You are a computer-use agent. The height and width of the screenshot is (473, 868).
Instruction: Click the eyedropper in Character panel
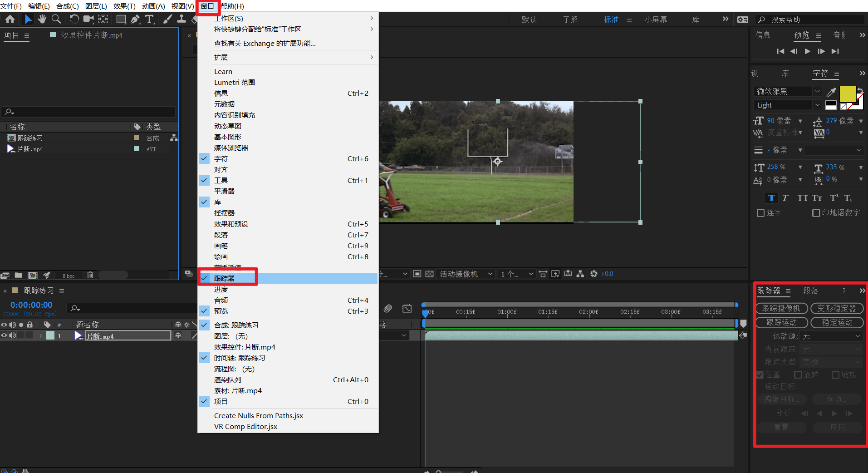pyautogui.click(x=831, y=92)
